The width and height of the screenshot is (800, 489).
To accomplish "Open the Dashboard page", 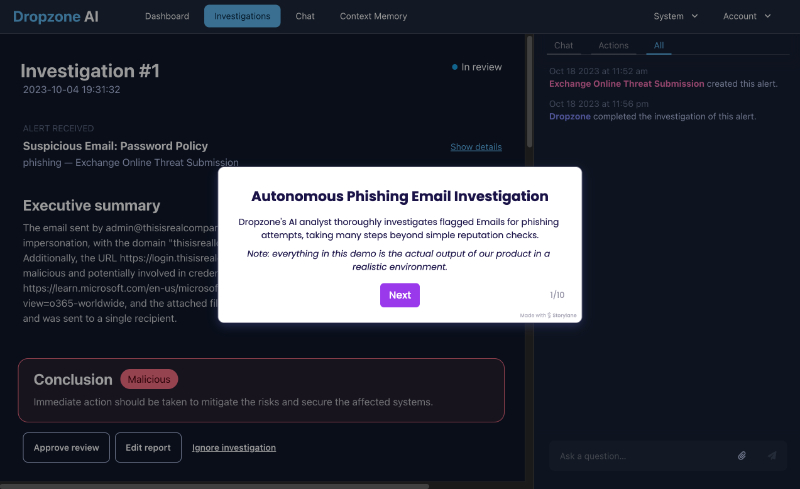I will coord(167,16).
